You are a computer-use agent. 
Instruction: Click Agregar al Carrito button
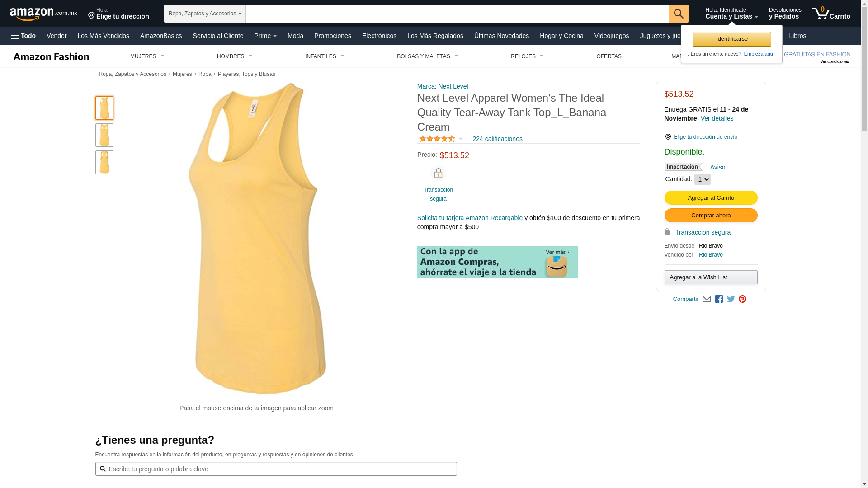711,198
